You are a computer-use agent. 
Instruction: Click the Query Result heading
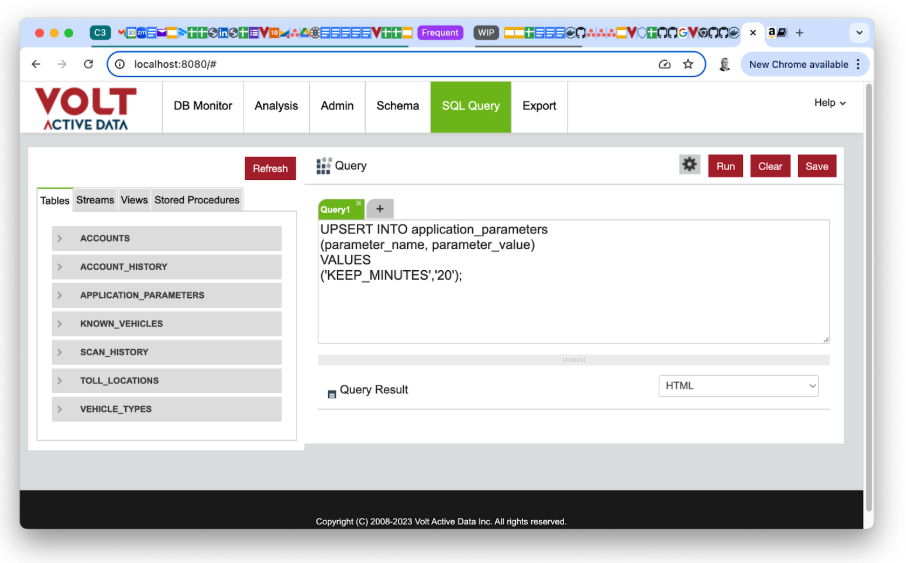(374, 390)
